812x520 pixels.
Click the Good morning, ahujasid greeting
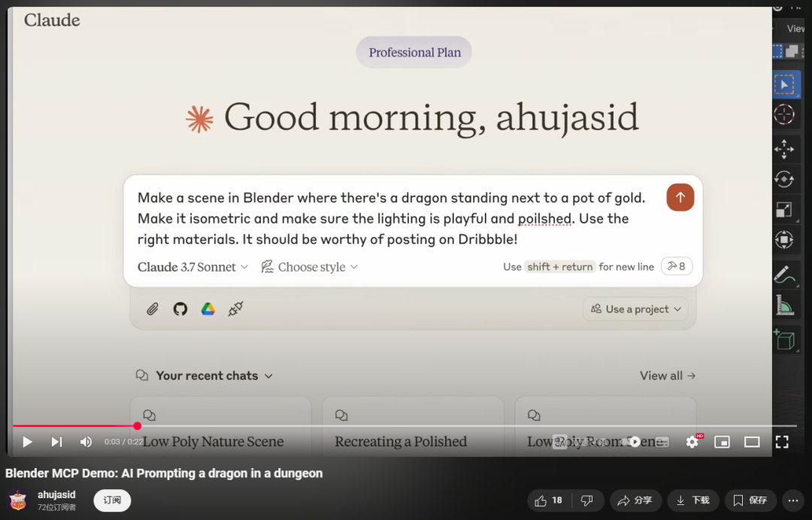pyautogui.click(x=431, y=117)
